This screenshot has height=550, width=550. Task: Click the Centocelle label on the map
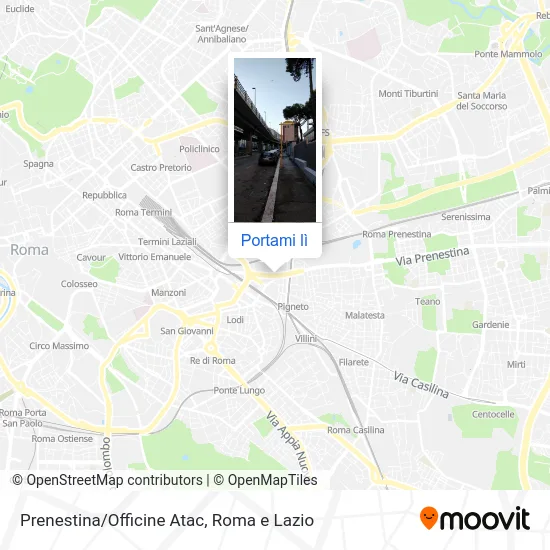tap(493, 414)
